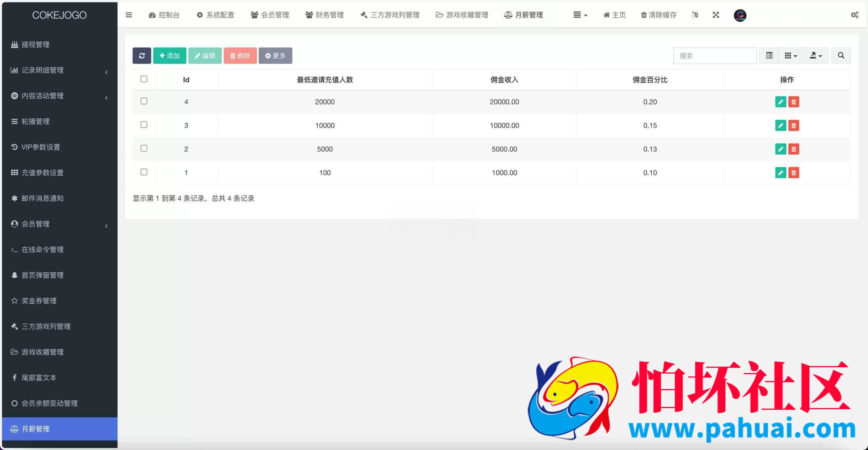
Task: Open the columns grid dropdown
Action: pos(791,56)
